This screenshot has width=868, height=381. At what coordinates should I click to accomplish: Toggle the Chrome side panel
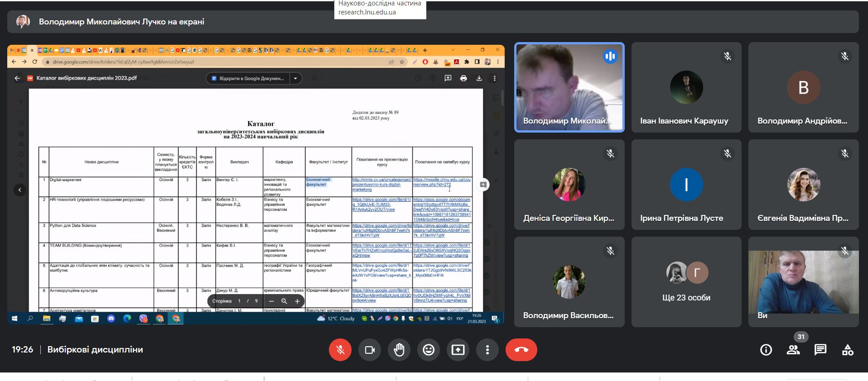tap(477, 62)
